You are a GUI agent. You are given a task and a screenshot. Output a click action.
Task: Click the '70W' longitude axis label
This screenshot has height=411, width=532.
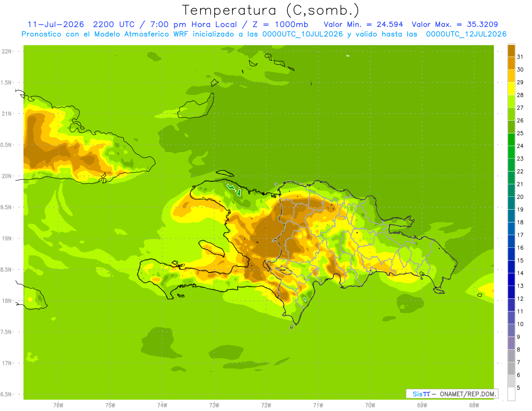pos(370,405)
